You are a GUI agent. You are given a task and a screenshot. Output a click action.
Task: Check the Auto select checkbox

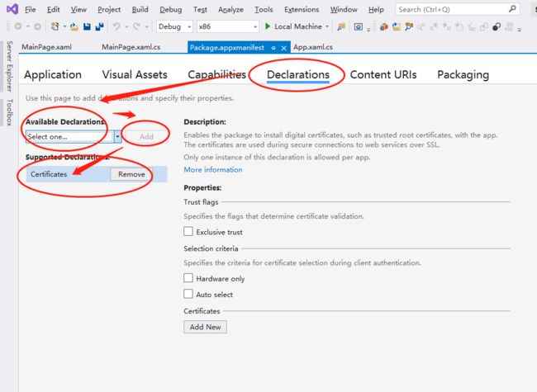click(x=188, y=294)
